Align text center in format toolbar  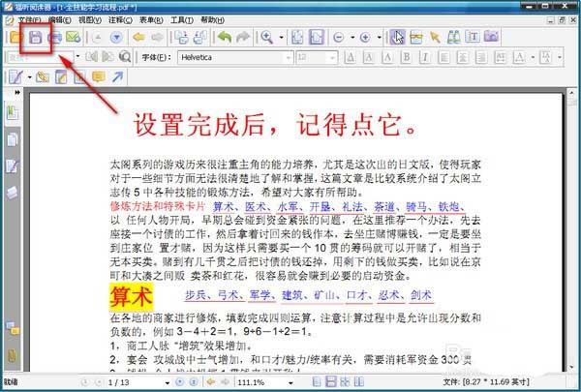click(x=463, y=57)
